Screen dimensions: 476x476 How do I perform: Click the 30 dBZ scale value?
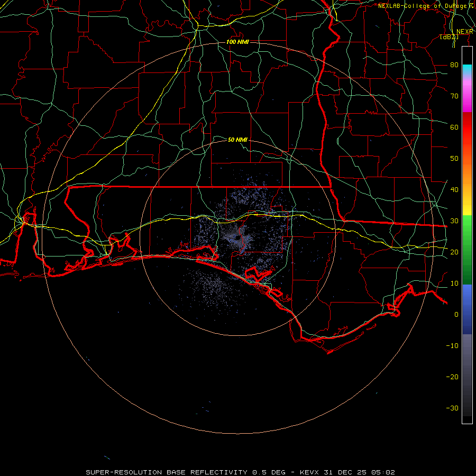(x=454, y=221)
